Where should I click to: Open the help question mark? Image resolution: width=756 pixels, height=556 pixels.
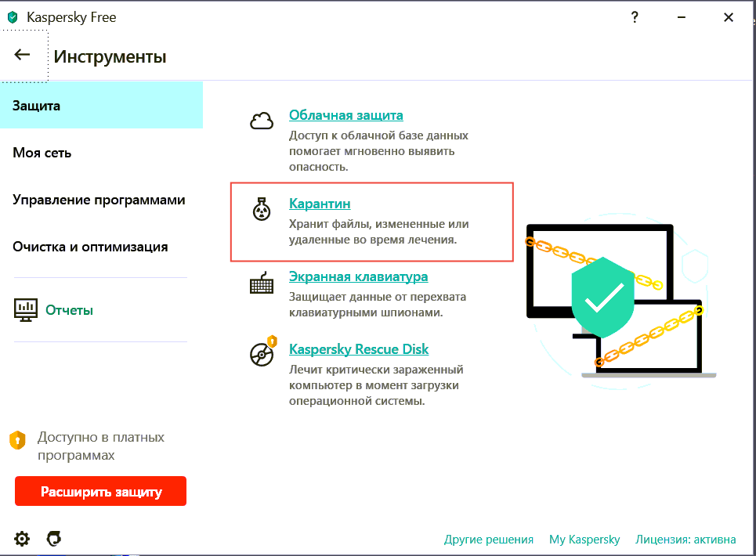click(x=635, y=17)
